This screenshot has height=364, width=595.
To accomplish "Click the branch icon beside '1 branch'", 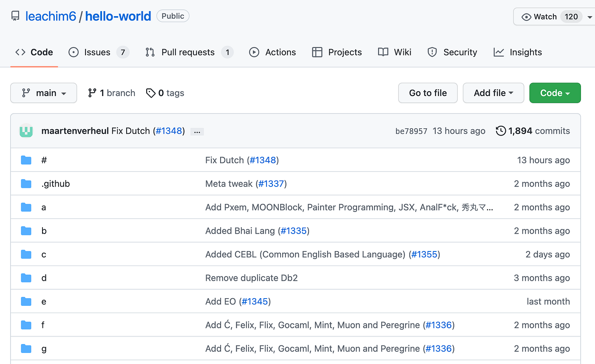I will tap(92, 93).
